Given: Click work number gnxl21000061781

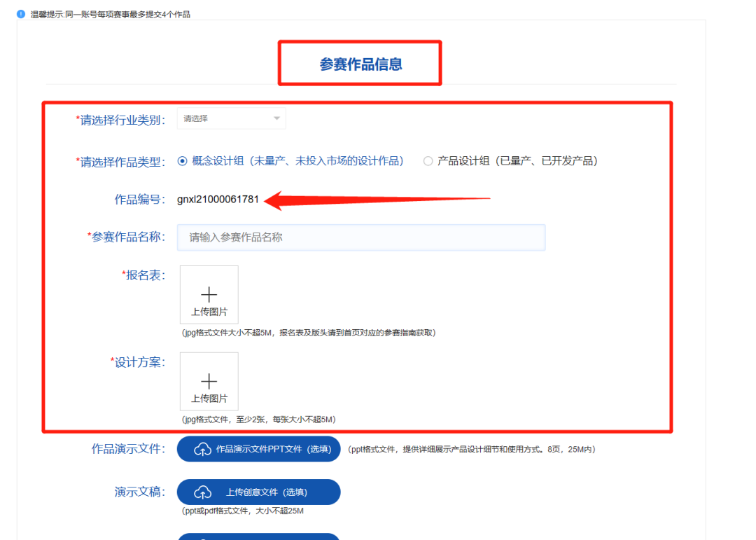Looking at the screenshot, I should pos(218,200).
